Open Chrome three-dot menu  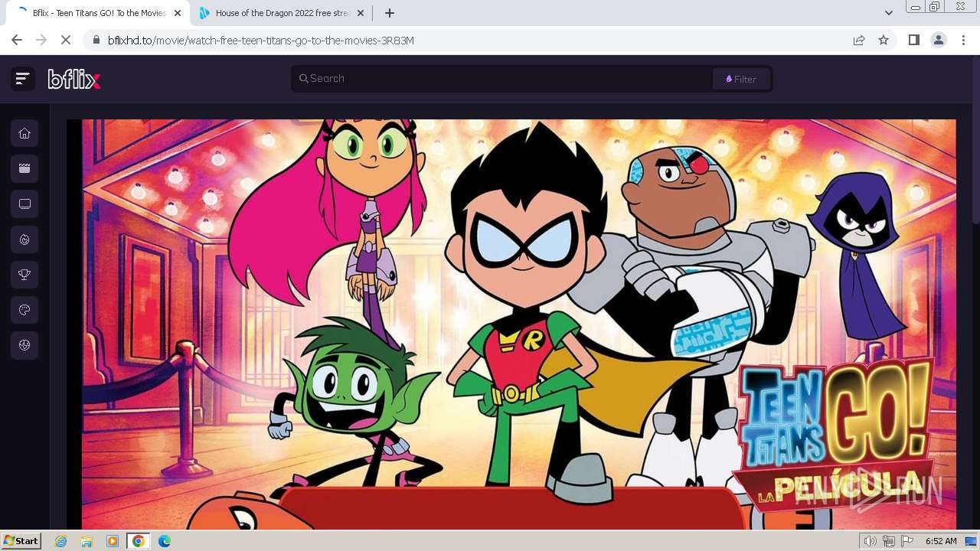pos(962,40)
